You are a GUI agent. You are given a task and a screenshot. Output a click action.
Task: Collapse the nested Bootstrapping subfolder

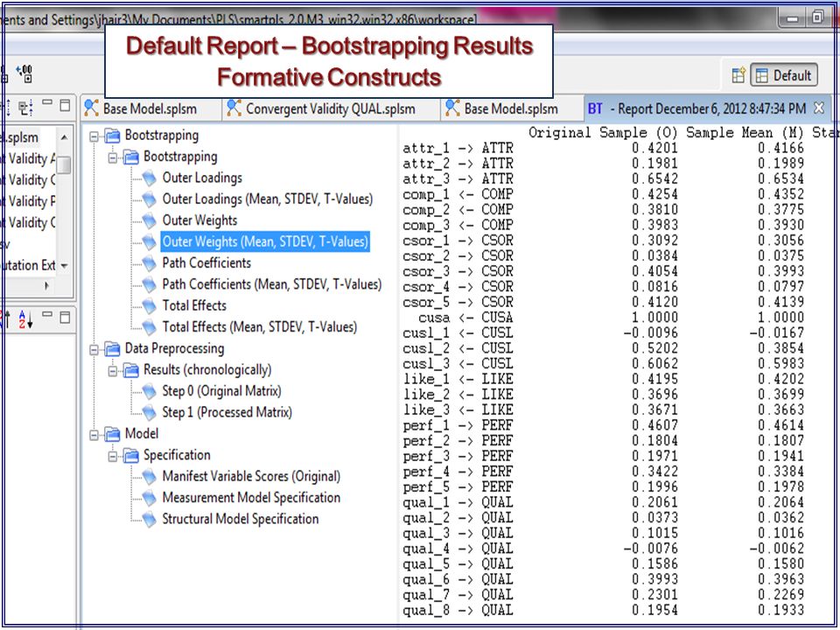pyautogui.click(x=113, y=158)
